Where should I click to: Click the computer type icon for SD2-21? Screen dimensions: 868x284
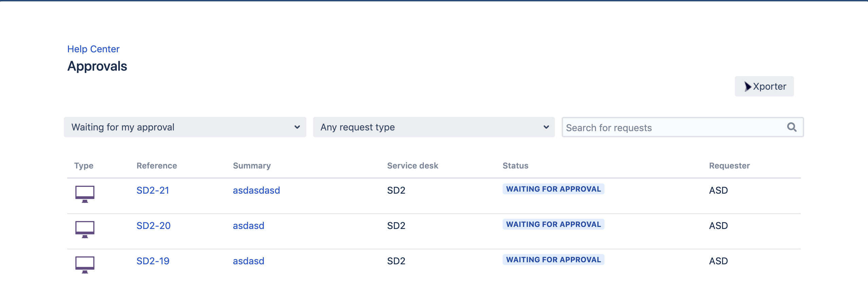coord(85,194)
